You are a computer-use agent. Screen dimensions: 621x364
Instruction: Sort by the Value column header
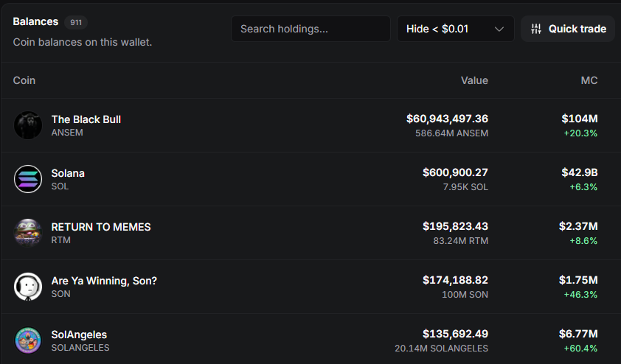click(474, 80)
